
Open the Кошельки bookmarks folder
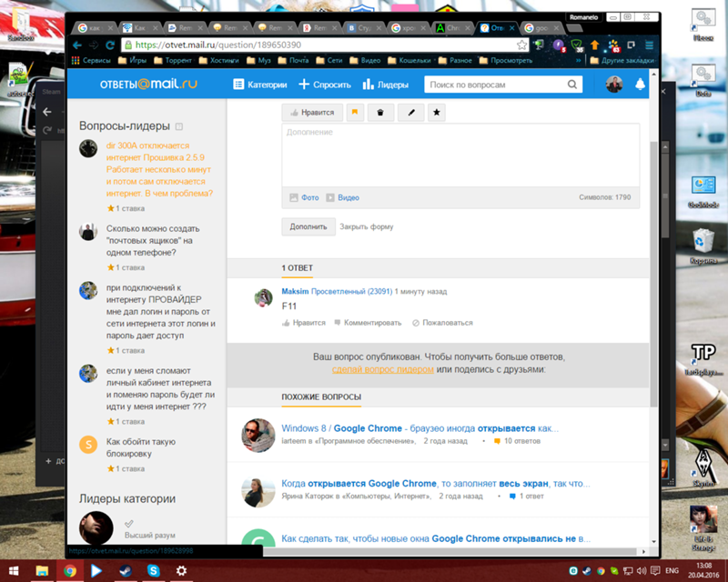(409, 60)
